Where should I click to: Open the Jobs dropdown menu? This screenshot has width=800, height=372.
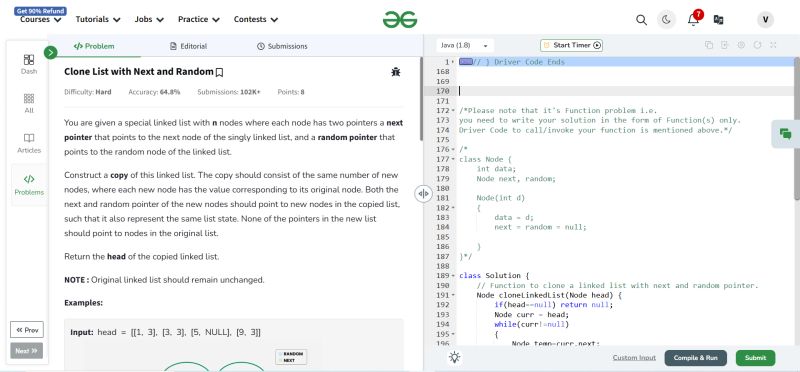point(149,19)
